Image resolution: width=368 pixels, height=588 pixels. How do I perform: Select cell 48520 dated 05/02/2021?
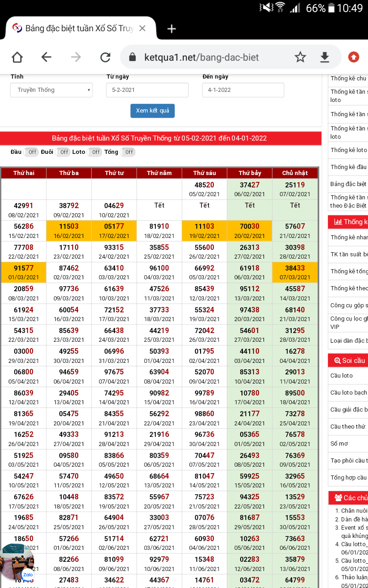[x=205, y=189]
